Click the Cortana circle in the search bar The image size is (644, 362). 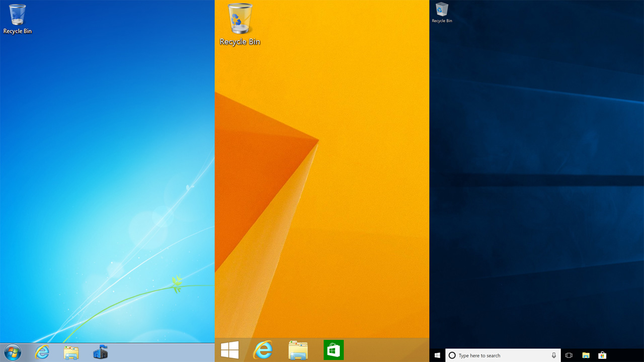[x=452, y=355]
